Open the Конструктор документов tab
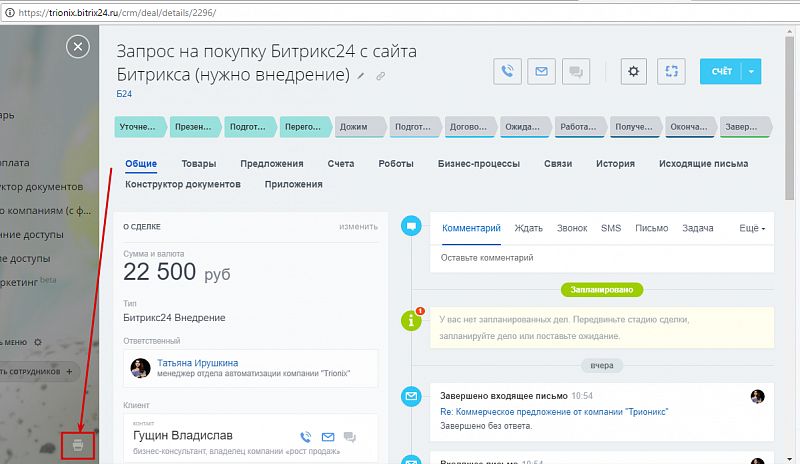 pos(183,184)
